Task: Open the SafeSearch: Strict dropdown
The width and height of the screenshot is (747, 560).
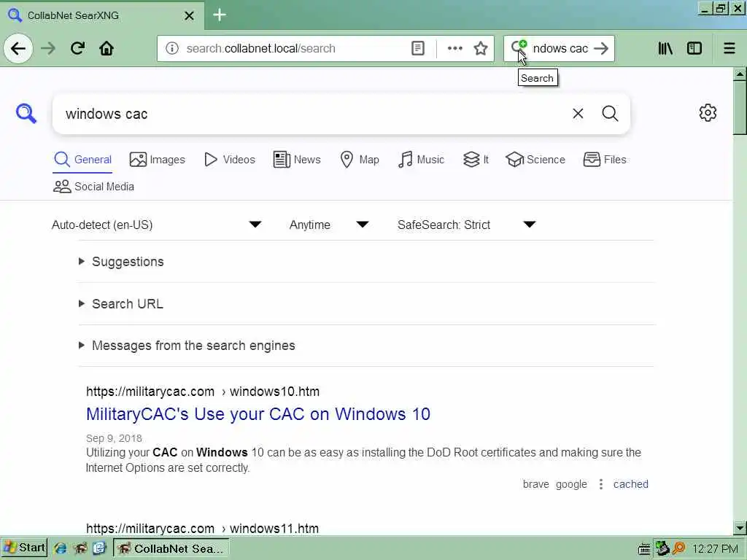Action: pyautogui.click(x=466, y=225)
